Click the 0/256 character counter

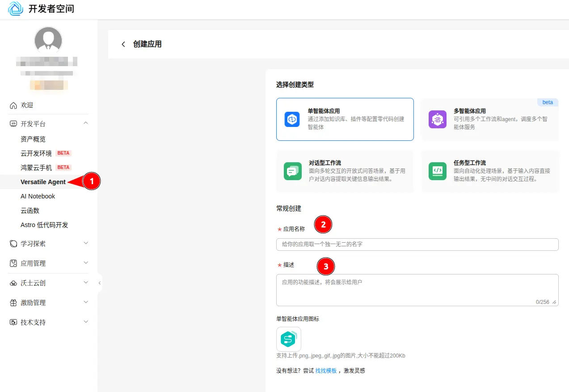tap(543, 302)
